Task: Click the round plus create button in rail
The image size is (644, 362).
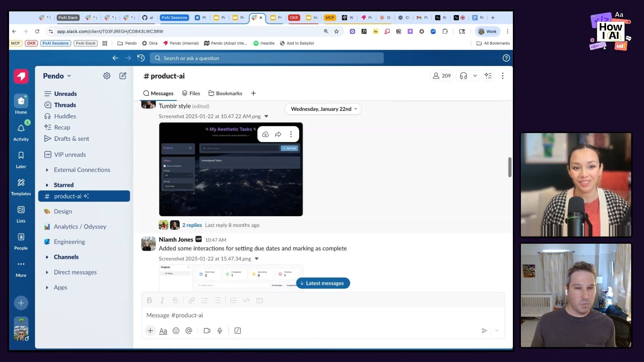Action: (x=21, y=303)
